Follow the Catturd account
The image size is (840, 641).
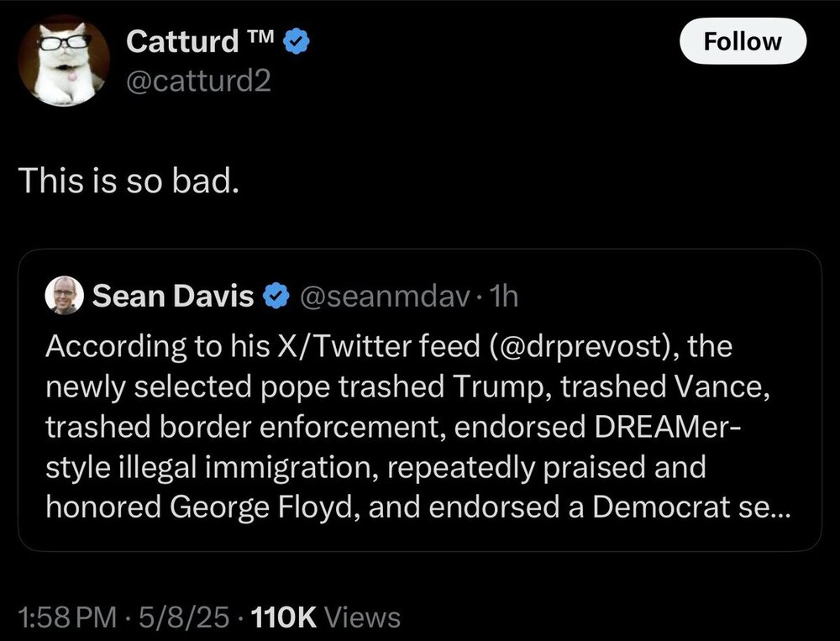[742, 41]
